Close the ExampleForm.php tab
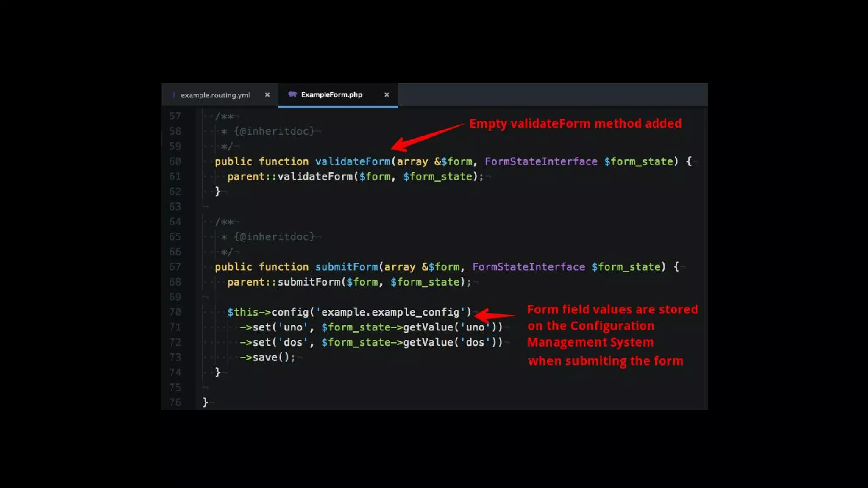The width and height of the screenshot is (868, 488). point(387,95)
